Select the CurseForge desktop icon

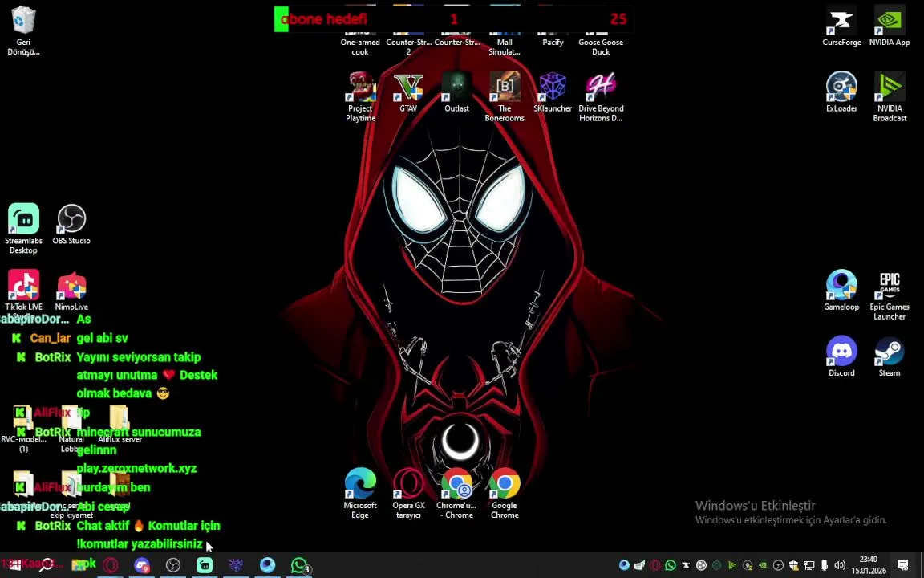tap(841, 26)
